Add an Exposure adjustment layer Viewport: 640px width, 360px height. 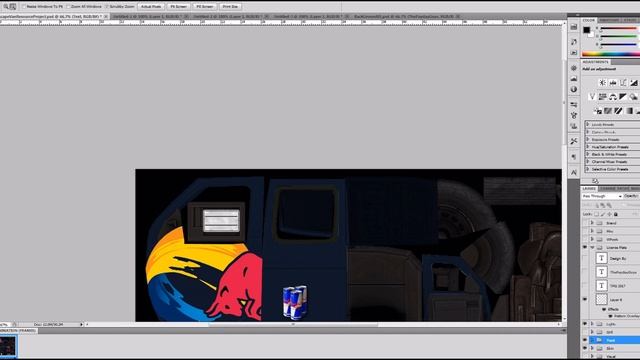[x=633, y=82]
